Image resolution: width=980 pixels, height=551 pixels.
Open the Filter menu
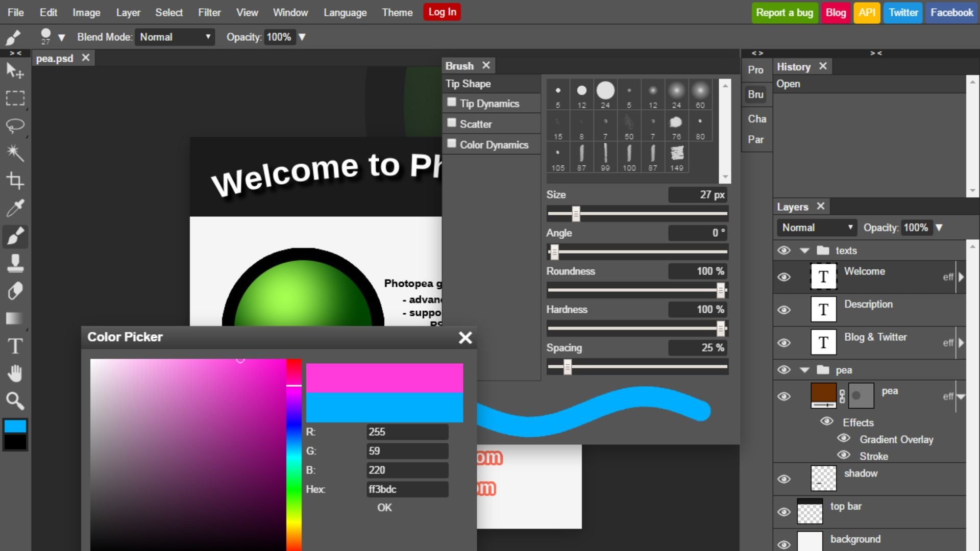209,12
